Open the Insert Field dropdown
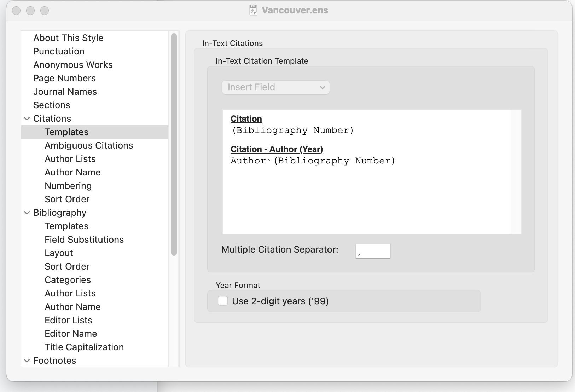The width and height of the screenshot is (575, 392). (x=275, y=87)
